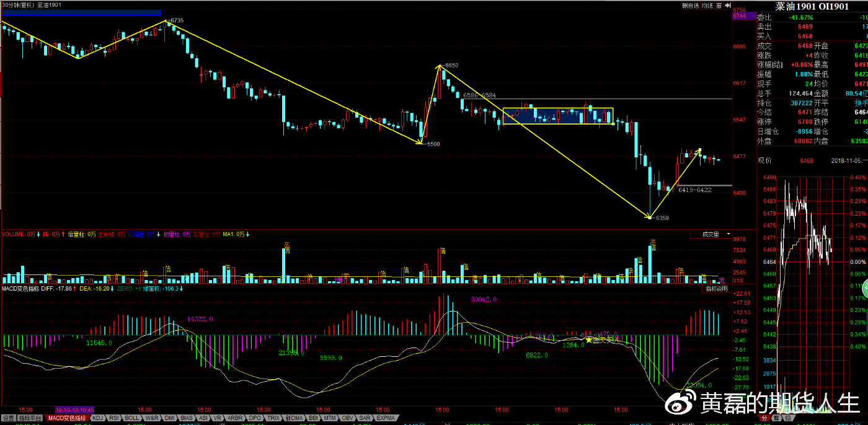Click the 6500 low price label
Viewport: 868px width, 425px height.
433,144
